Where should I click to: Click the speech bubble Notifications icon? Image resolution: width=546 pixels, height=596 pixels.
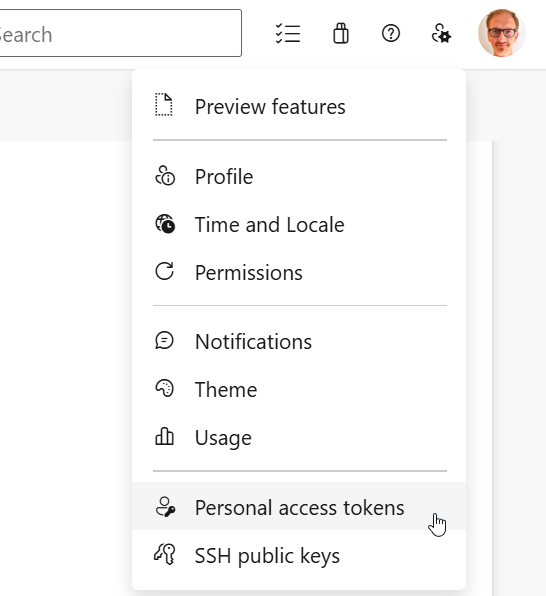click(x=165, y=340)
